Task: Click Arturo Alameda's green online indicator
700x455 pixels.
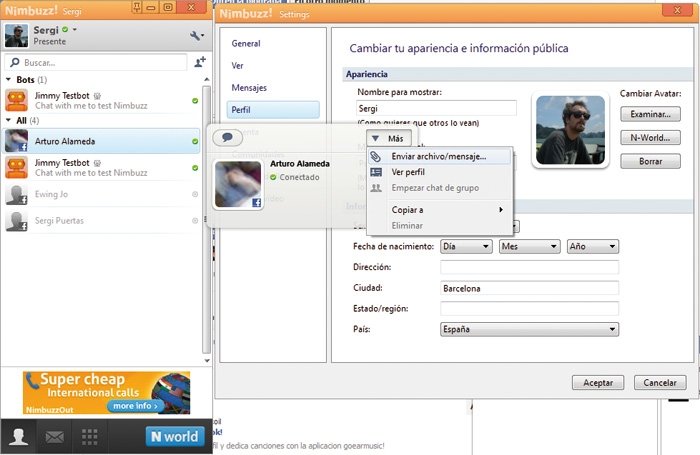Action: point(195,142)
